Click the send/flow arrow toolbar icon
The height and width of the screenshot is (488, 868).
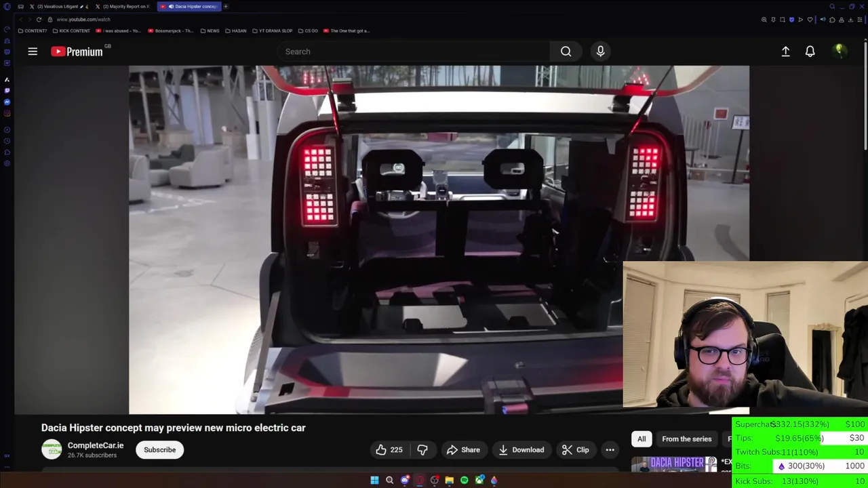pyautogui.click(x=801, y=20)
